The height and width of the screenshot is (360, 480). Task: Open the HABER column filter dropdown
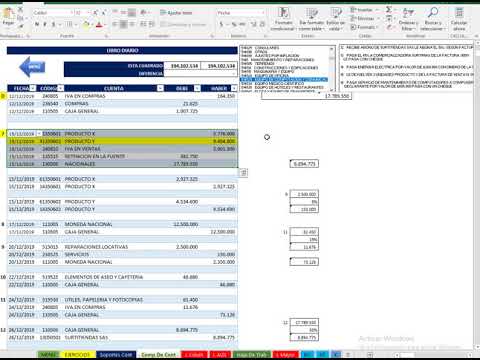pyautogui.click(x=234, y=88)
